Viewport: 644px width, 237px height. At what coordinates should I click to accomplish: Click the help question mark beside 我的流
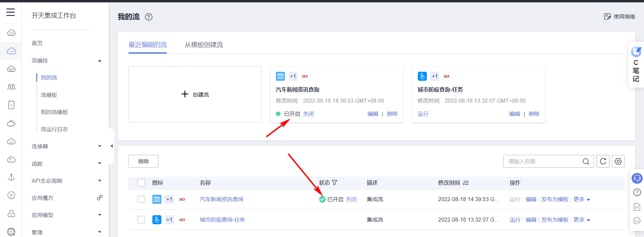coord(149,17)
